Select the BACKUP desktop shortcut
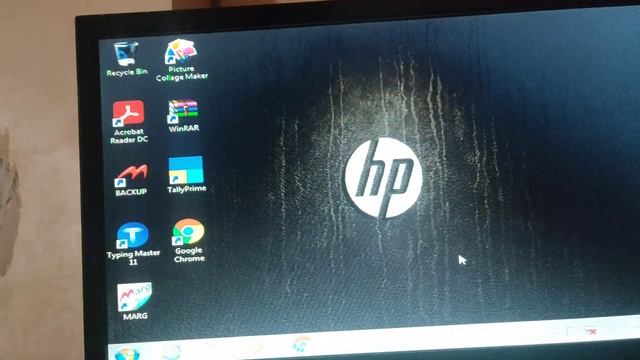Viewport: 640px width, 360px height. 131,180
